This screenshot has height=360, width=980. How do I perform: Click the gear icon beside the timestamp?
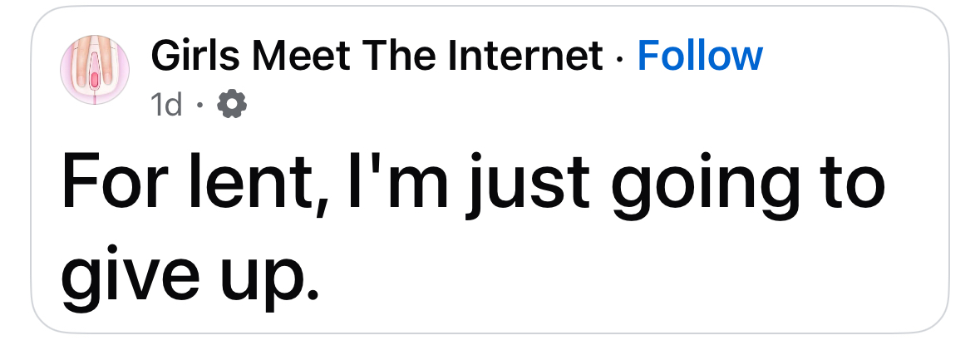pos(230,105)
